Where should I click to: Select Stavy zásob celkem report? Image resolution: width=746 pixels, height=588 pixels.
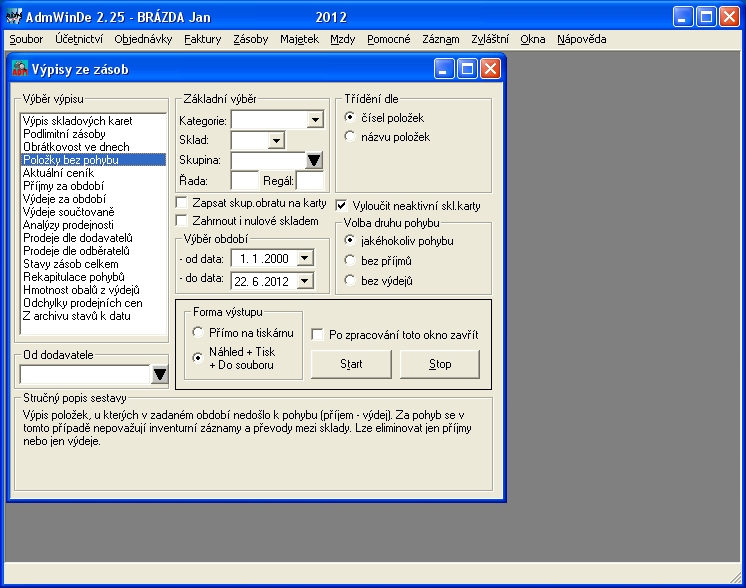pyautogui.click(x=94, y=264)
